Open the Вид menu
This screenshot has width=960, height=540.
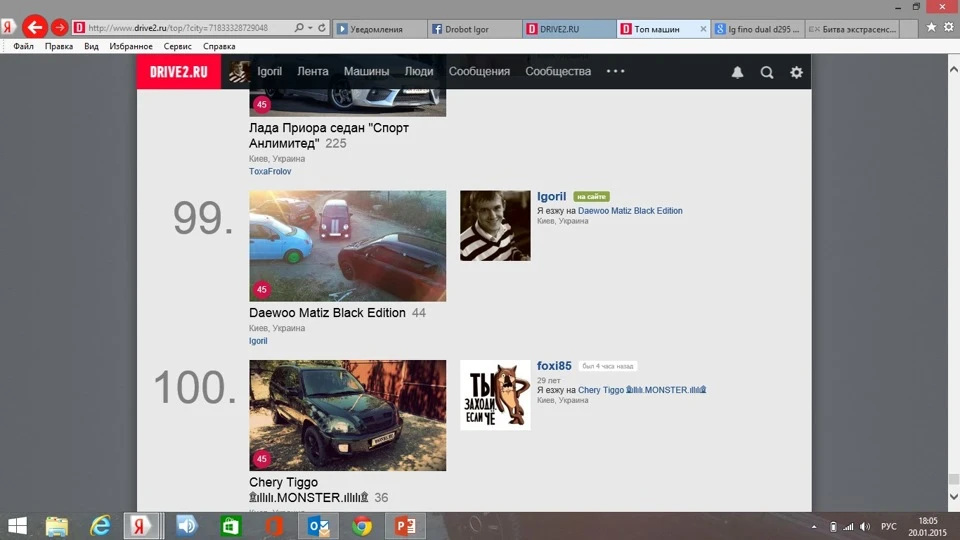pyautogui.click(x=91, y=46)
